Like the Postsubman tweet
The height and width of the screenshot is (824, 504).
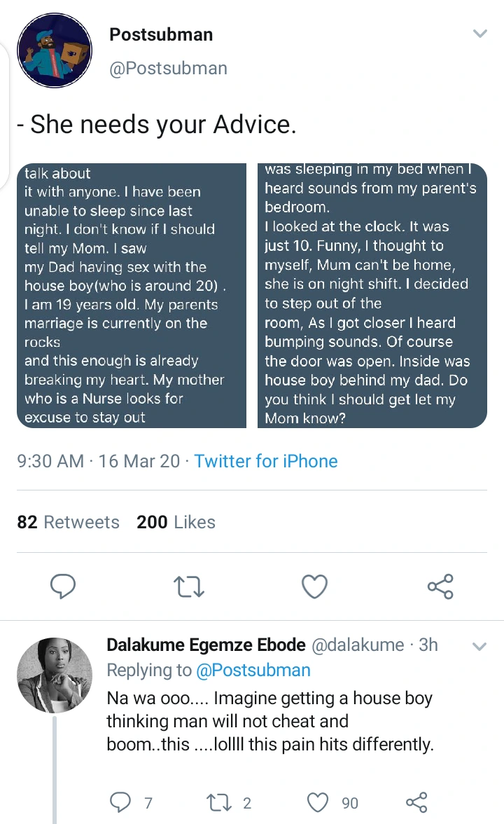314,586
